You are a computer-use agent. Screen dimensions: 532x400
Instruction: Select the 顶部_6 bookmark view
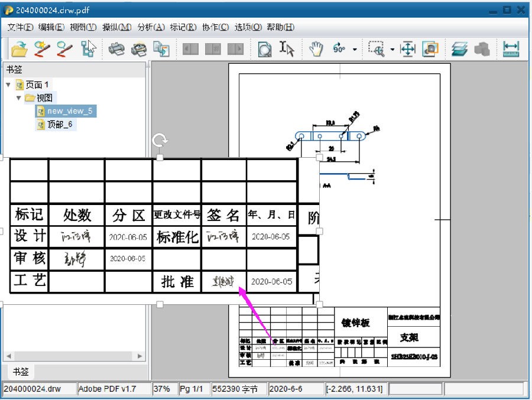click(59, 125)
